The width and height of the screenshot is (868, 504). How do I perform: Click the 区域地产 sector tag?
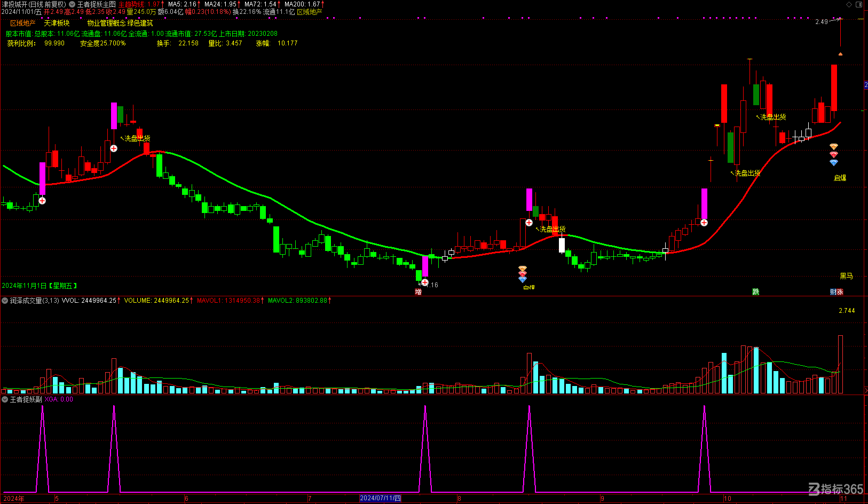point(23,23)
